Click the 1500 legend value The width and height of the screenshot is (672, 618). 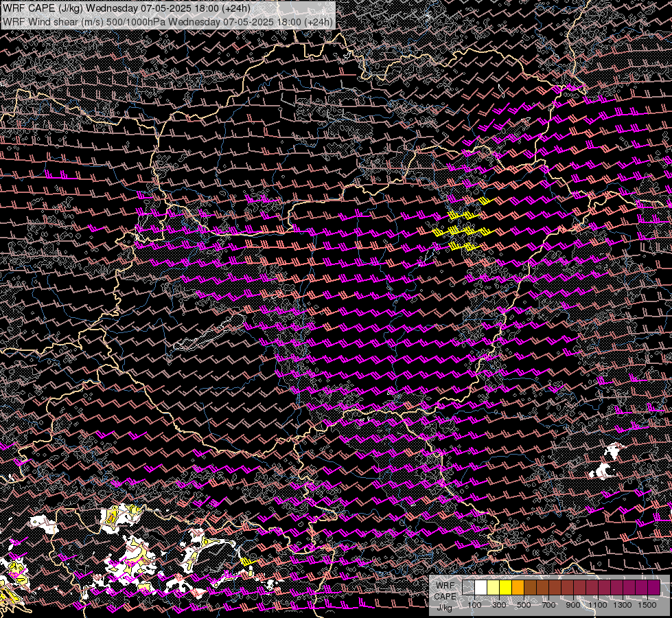click(647, 605)
